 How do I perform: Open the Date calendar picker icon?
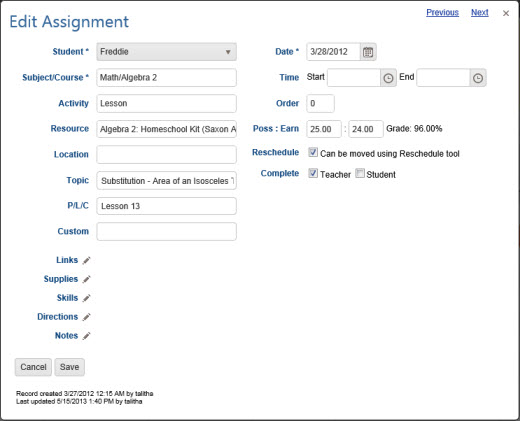[368, 52]
